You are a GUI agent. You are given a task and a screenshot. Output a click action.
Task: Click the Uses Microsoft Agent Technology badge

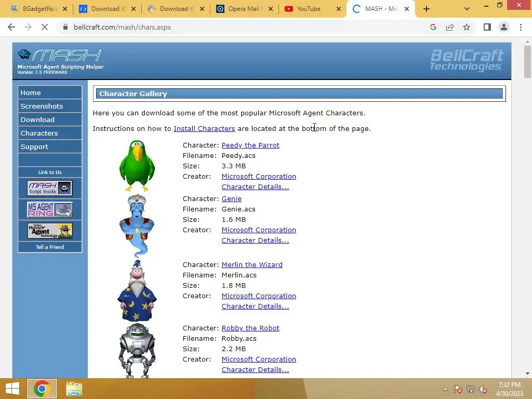pos(50,231)
